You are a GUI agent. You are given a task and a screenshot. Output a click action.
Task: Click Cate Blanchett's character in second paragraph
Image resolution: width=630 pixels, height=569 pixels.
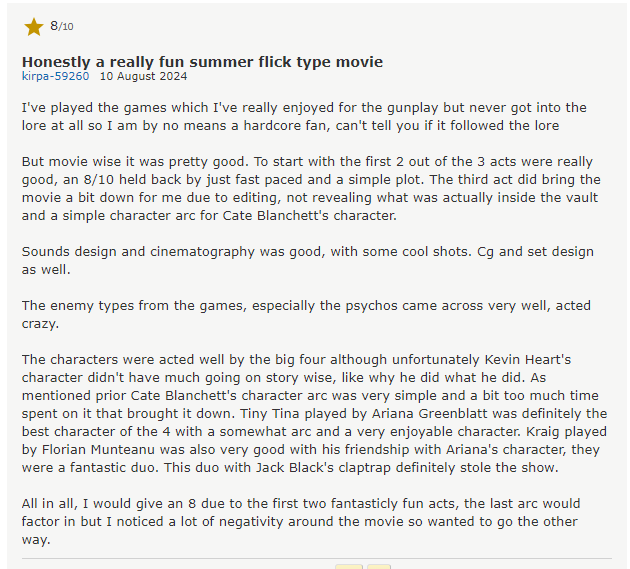click(x=309, y=215)
